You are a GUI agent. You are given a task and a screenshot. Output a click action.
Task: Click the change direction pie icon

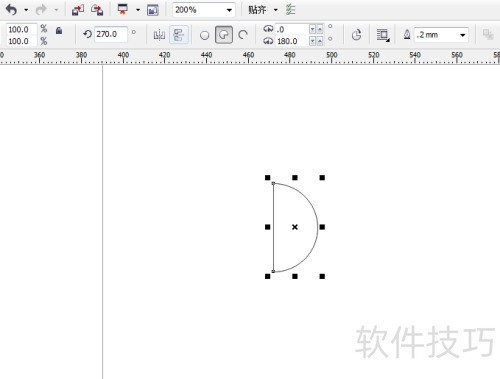pos(356,35)
